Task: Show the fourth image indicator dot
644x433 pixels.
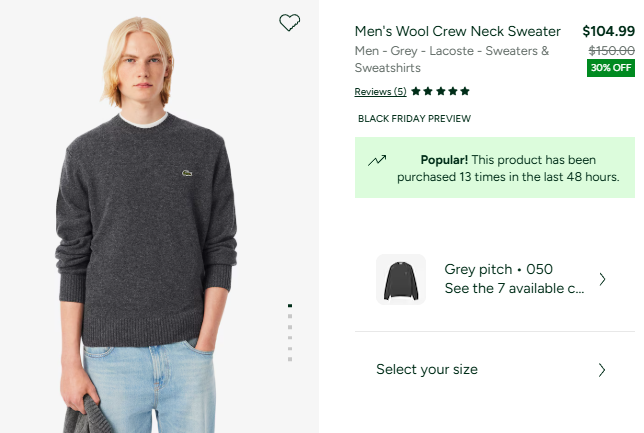Action: [x=290, y=338]
